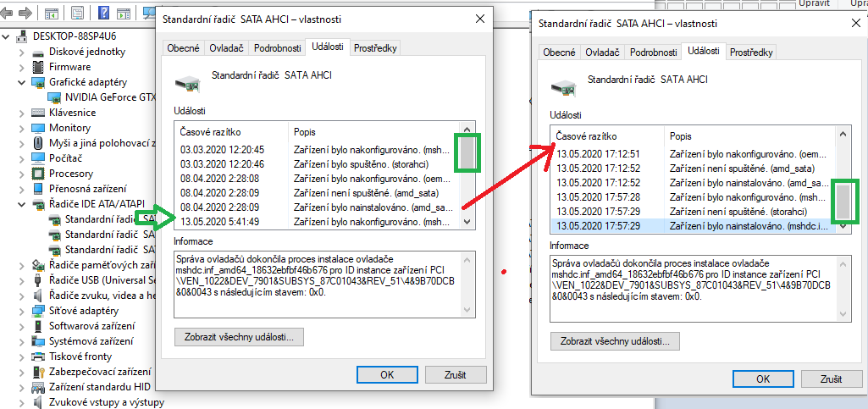Expand the Diskové jednotky node

pos(22,52)
